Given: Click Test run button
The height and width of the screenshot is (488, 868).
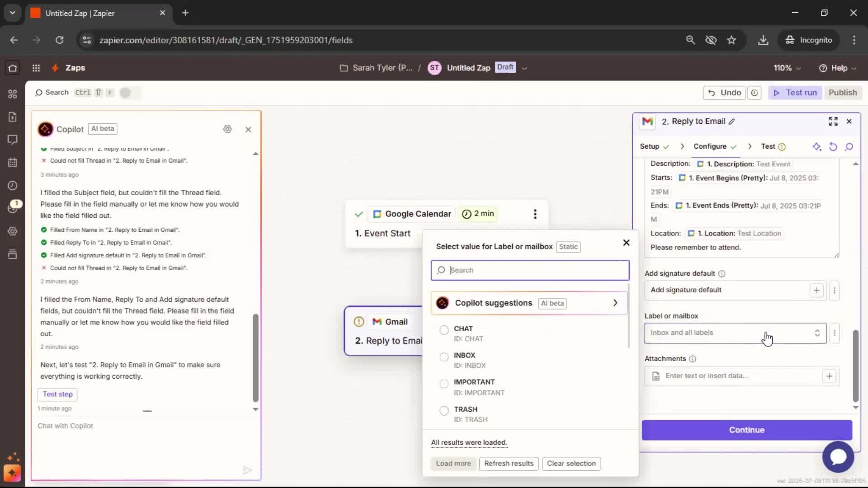Looking at the screenshot, I should [x=795, y=93].
